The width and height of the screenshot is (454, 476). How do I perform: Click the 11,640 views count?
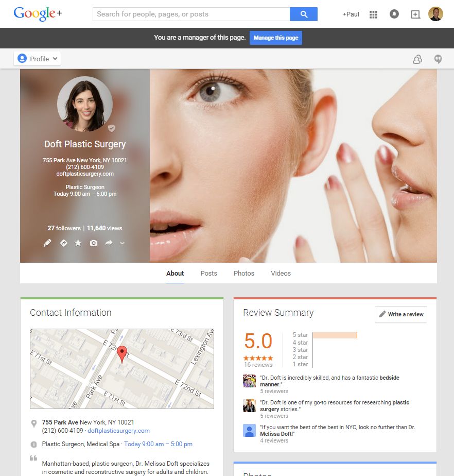tap(104, 228)
